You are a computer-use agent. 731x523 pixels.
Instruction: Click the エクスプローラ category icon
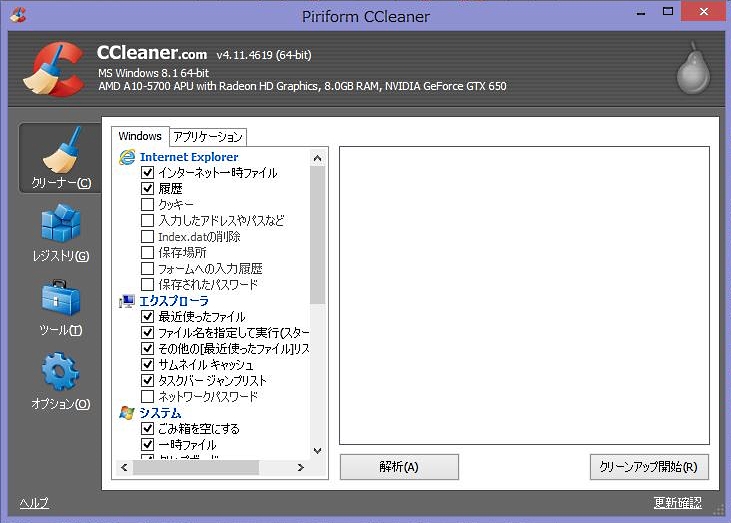point(127,302)
